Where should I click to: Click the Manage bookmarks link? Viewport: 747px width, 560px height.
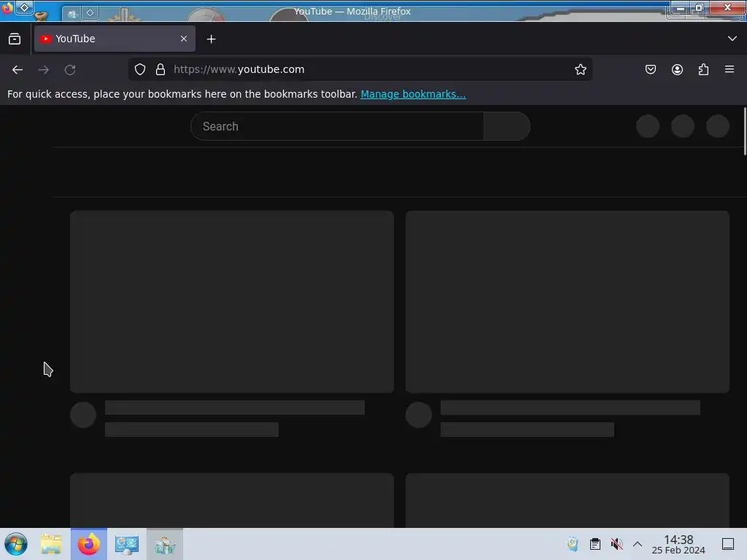pyautogui.click(x=413, y=94)
